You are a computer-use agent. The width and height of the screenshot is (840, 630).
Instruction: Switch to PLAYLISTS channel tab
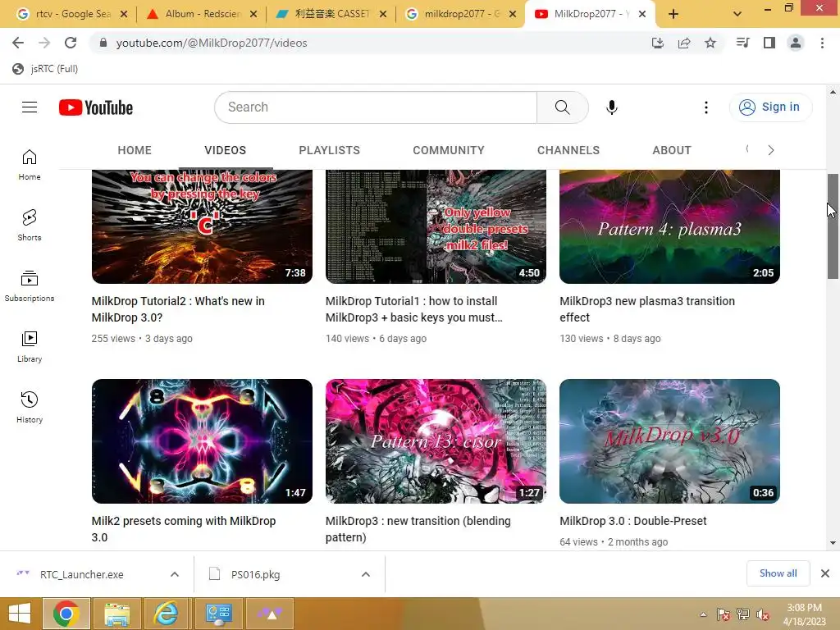point(330,151)
